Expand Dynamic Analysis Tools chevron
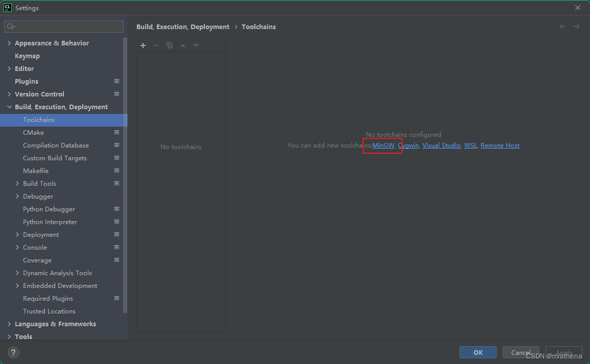This screenshot has height=364, width=590. point(17,273)
